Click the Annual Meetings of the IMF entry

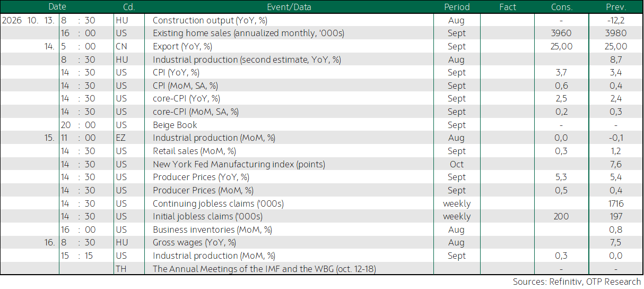[x=264, y=269]
